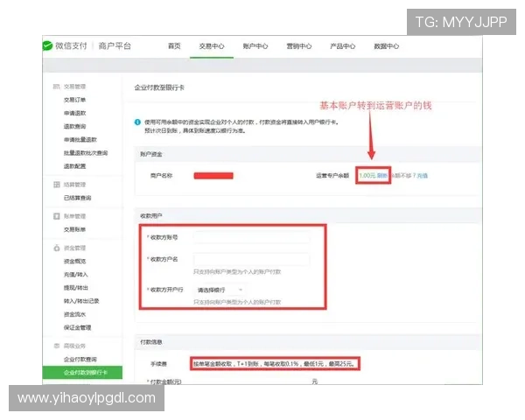This screenshot has width=525, height=420.
Task: Click the 高级业务 section header
Action: pyautogui.click(x=74, y=346)
